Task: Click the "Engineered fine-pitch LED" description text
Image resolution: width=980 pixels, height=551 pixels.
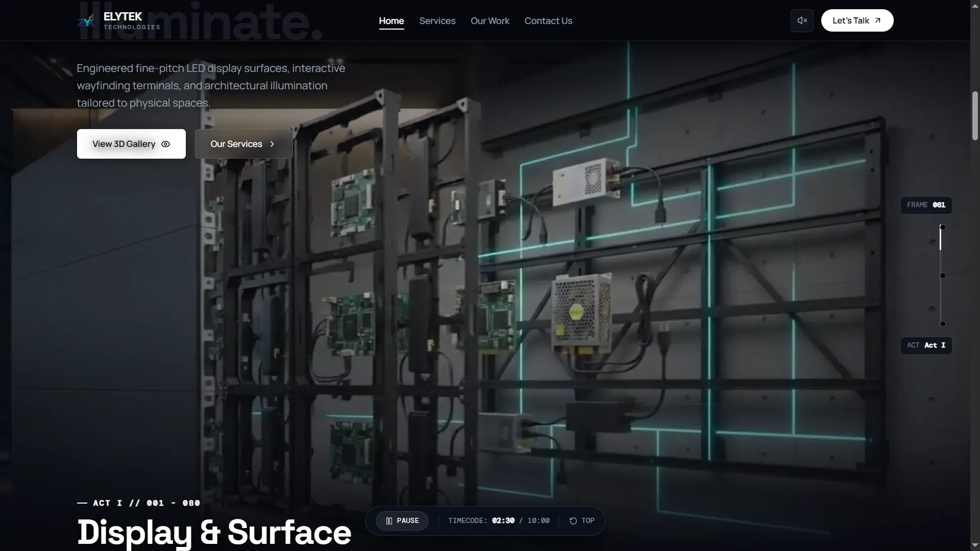Action: (211, 86)
